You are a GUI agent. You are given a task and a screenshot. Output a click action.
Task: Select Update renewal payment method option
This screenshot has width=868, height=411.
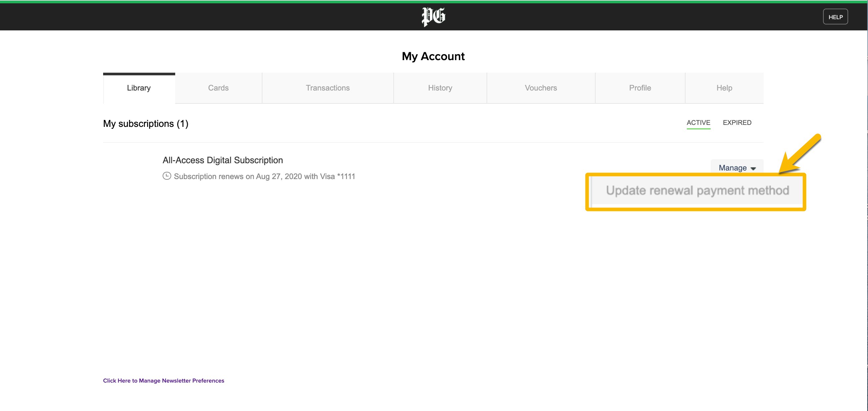click(x=697, y=191)
